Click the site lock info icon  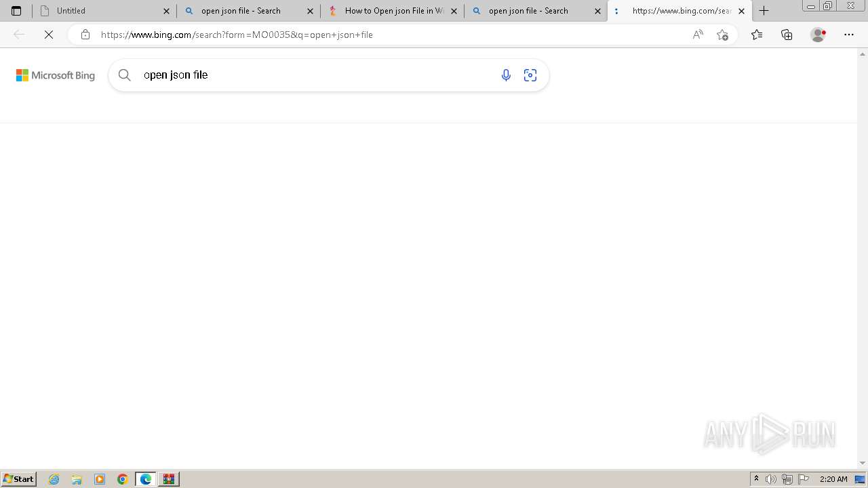(x=85, y=35)
